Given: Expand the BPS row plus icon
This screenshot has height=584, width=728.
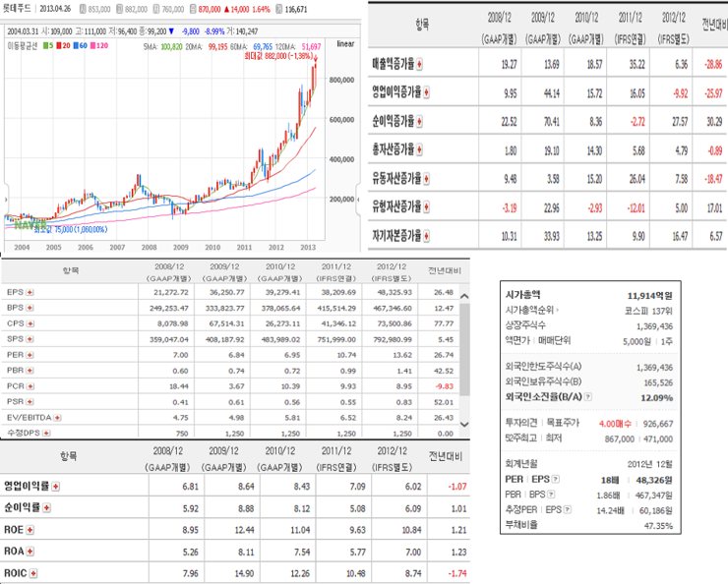Looking at the screenshot, I should (30, 308).
